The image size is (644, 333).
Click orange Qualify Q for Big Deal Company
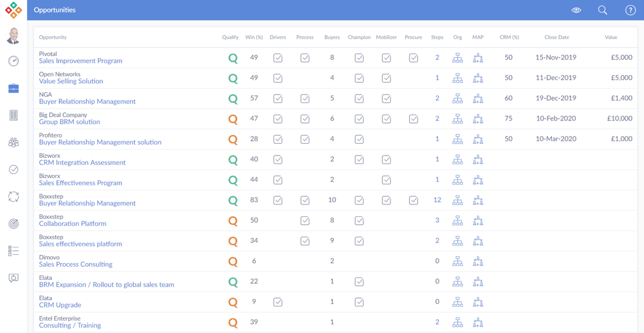[x=233, y=119]
